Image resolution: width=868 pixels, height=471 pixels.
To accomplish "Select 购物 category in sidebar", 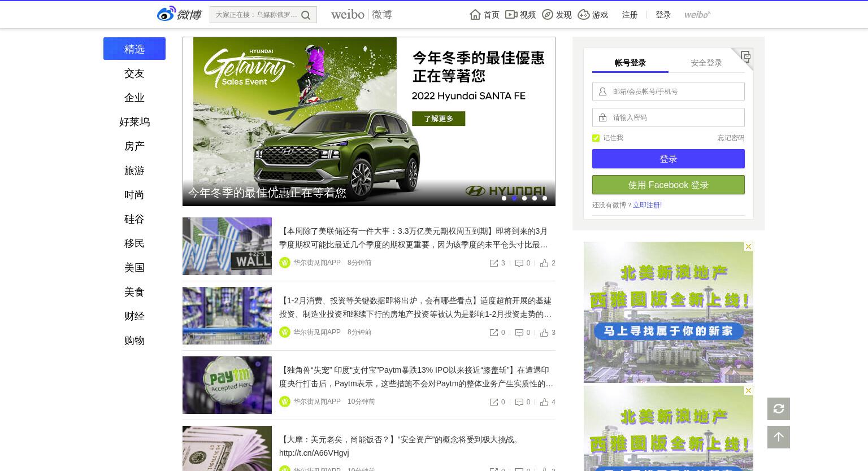I will (134, 341).
